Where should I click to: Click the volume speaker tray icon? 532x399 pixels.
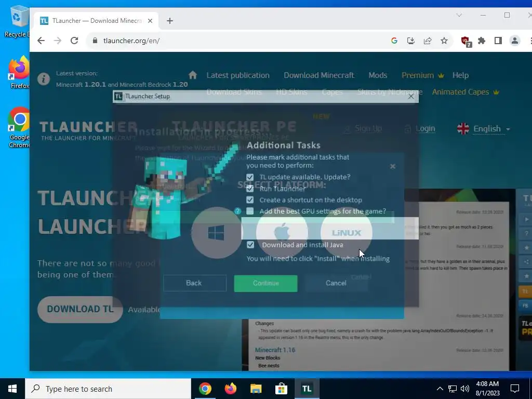click(465, 389)
